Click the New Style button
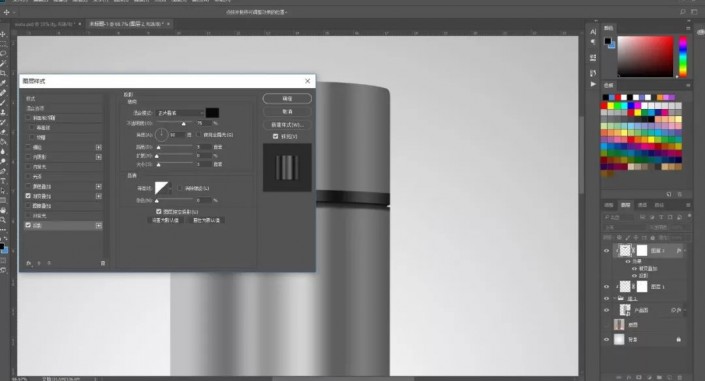Image resolution: width=705 pixels, height=381 pixels. coord(287,125)
